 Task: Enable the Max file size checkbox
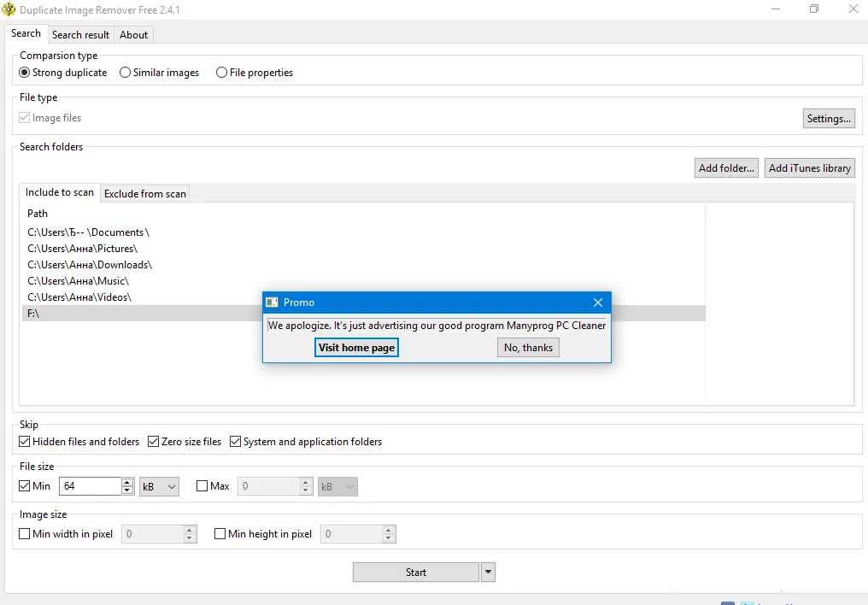[202, 486]
